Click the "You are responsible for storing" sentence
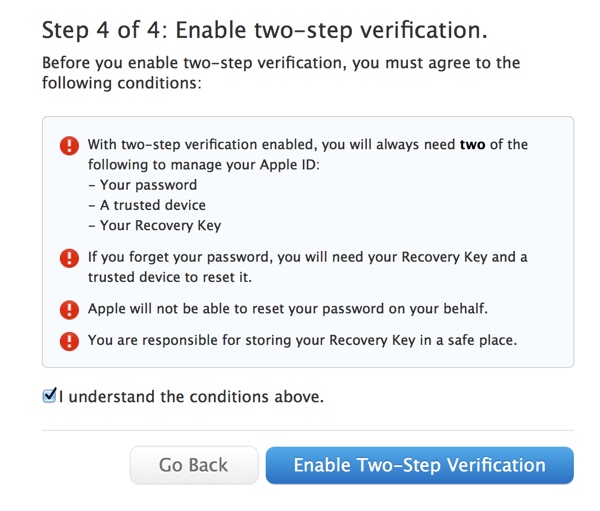600x511 pixels. (302, 340)
